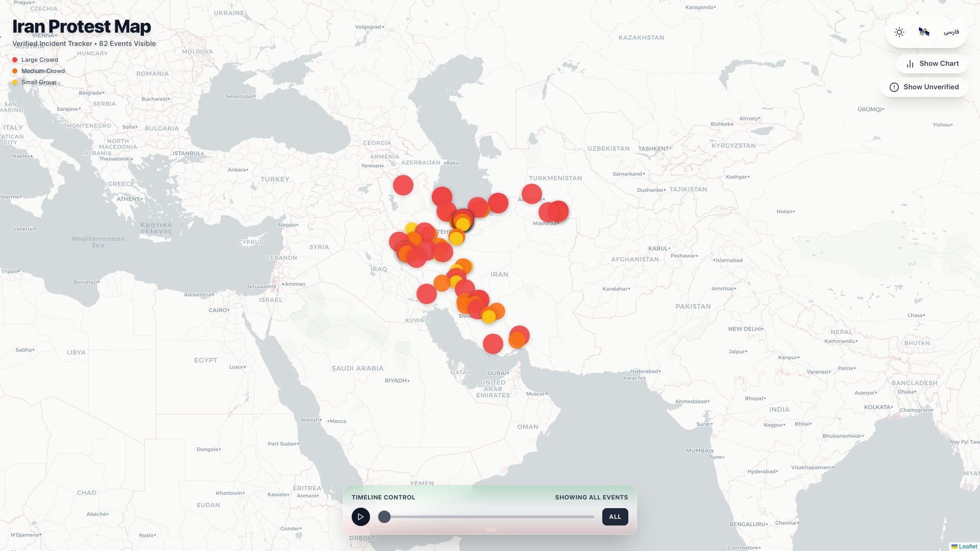Click the 'Baku' city label on map
The height and width of the screenshot is (551, 980).
click(x=453, y=163)
